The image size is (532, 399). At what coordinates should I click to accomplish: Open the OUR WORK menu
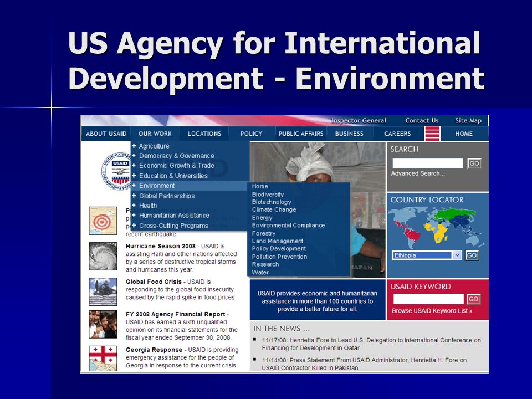(x=155, y=134)
